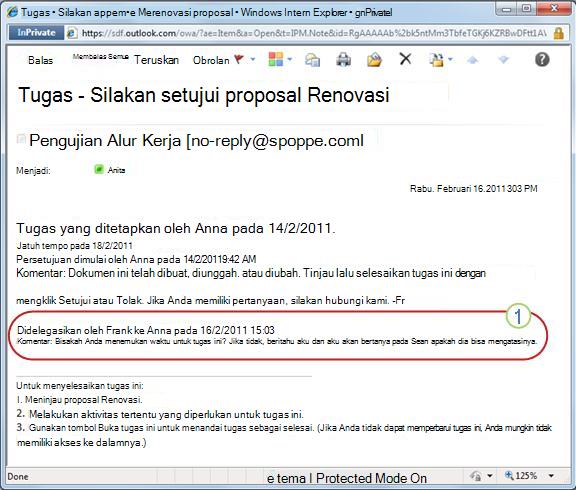
Task: Click the InPrivate indicator
Action: (x=36, y=33)
